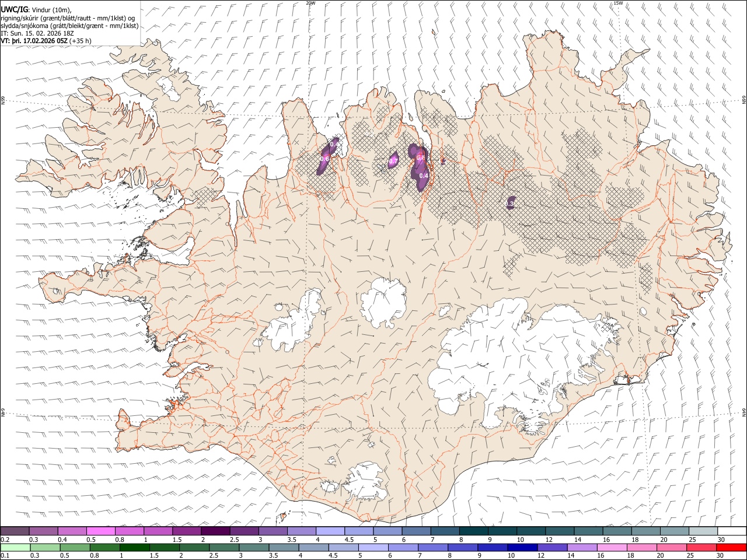
Task: Click the '20W' longitude label at the top
Action: click(310, 3)
